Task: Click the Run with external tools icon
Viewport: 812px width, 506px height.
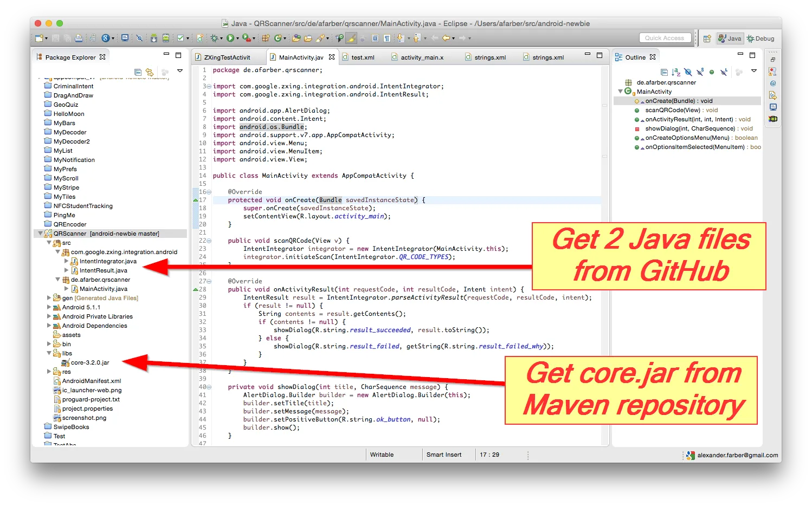Action: point(246,38)
